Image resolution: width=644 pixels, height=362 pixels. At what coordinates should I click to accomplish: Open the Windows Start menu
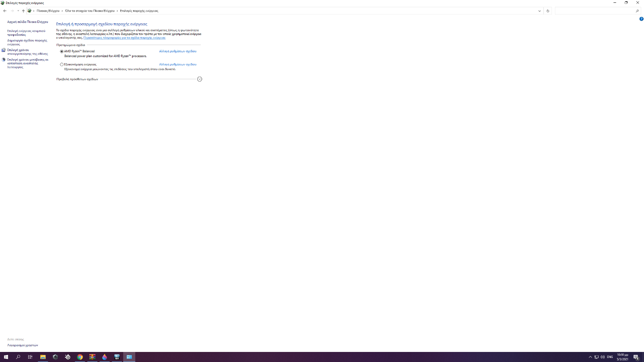click(x=6, y=357)
